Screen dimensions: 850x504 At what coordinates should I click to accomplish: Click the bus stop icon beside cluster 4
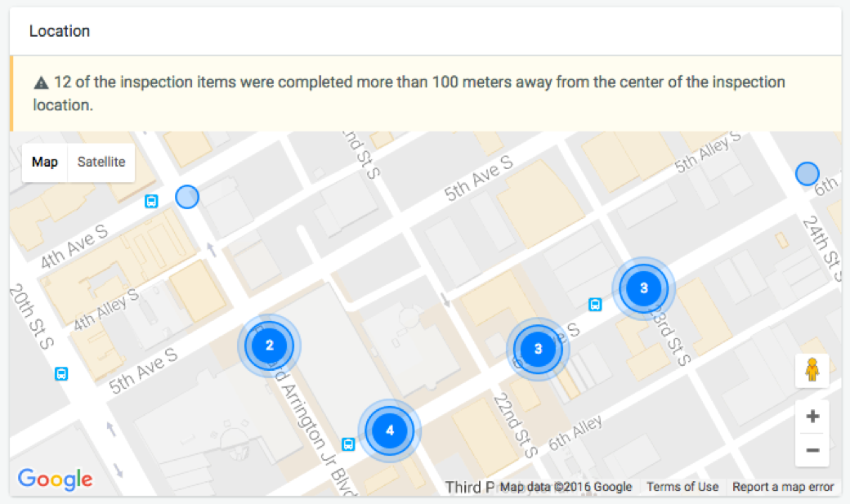348,444
